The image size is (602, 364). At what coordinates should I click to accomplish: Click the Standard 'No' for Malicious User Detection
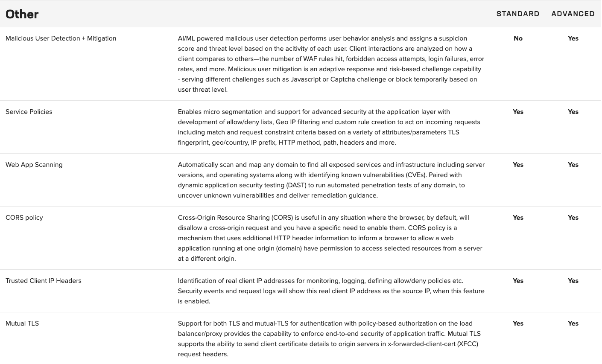point(518,38)
